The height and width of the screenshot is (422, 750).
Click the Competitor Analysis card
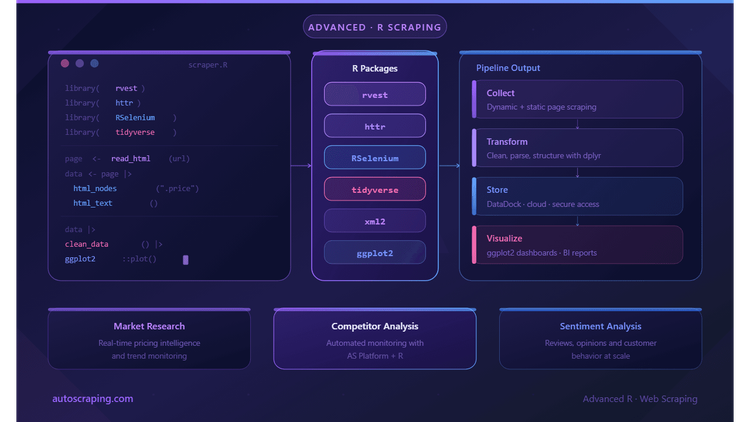coord(375,339)
